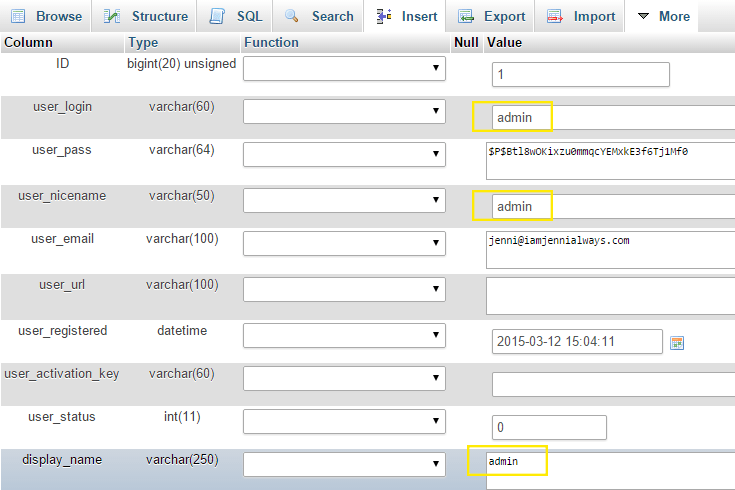Open Function dropdown for user_email

(344, 242)
